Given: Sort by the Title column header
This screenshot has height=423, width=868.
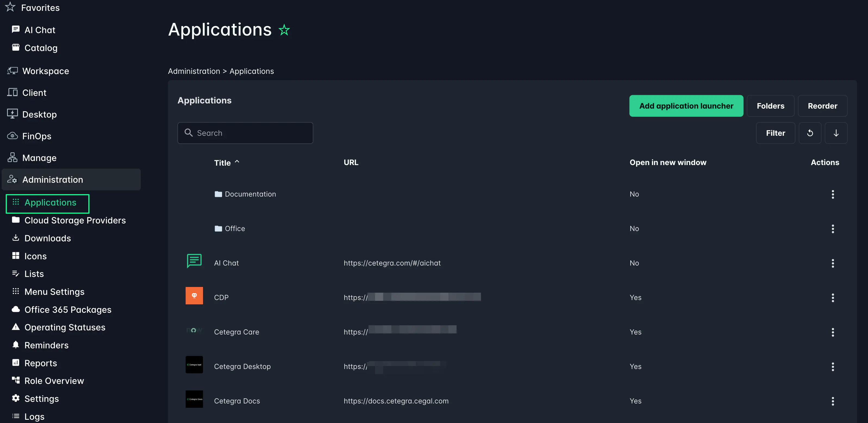Looking at the screenshot, I should pyautogui.click(x=222, y=163).
